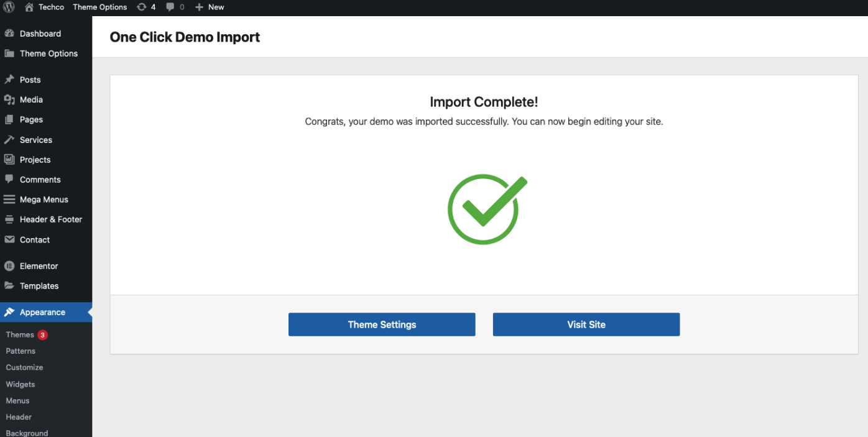Click the Contact envelope icon
Screen dimensions: 868x437
point(9,240)
